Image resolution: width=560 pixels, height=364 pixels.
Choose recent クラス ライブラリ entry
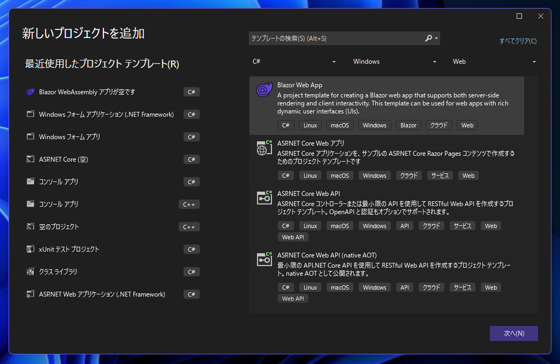click(x=112, y=272)
